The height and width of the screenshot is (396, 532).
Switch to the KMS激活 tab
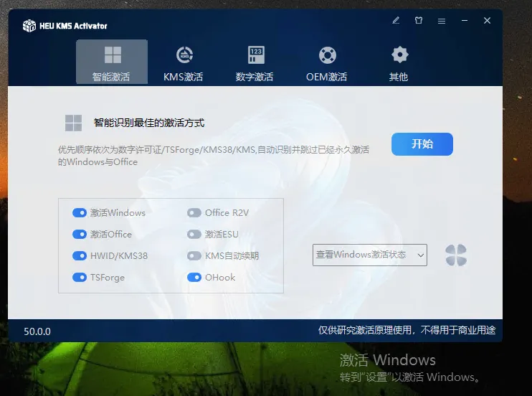tap(184, 64)
